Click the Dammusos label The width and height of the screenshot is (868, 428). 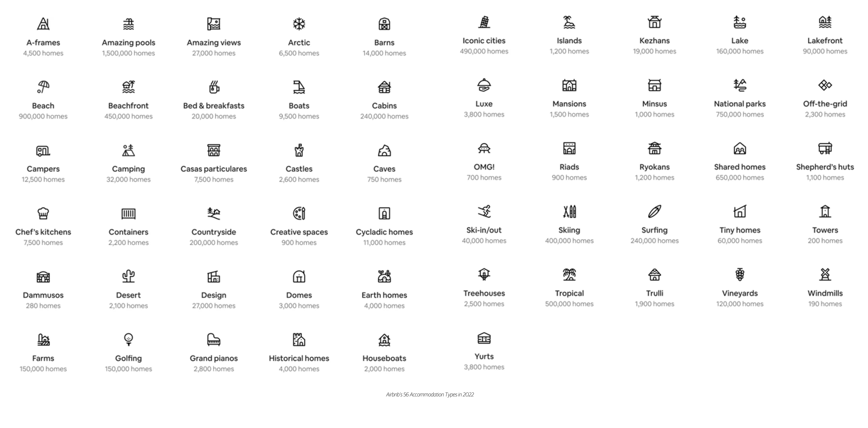point(43,295)
